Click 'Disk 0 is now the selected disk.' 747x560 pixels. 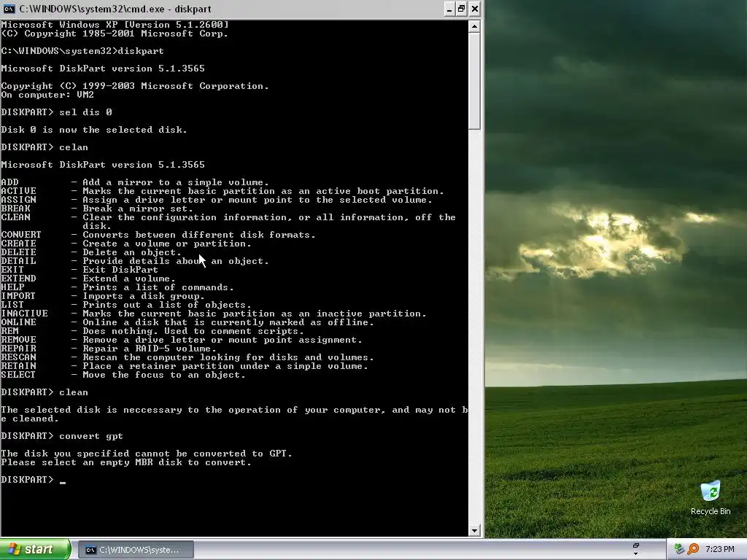coord(94,130)
